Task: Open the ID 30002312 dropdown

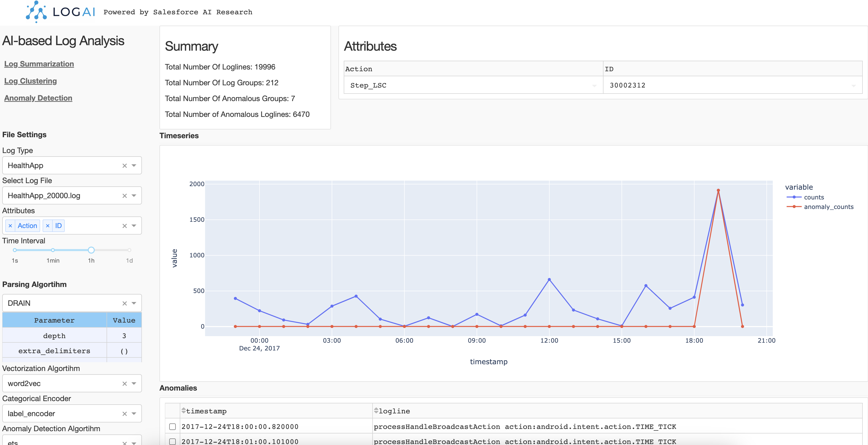Action: coord(853,85)
